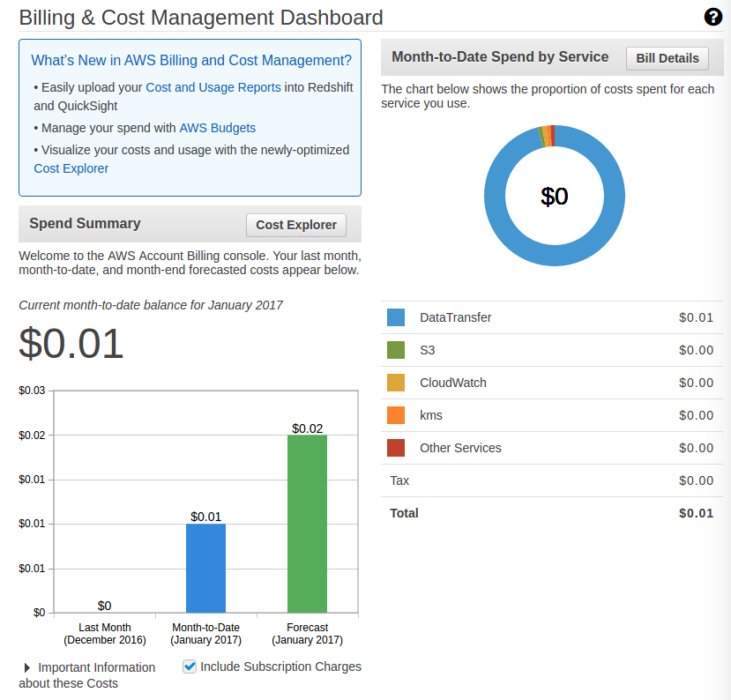Screen dimensions: 731x700
Task: Click the $0 center of donut chart
Action: [x=555, y=197]
